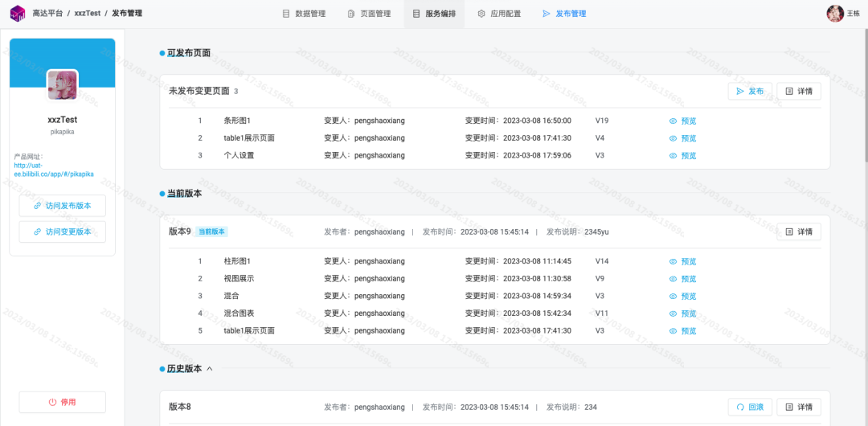This screenshot has width=868, height=426.
Task: Click the 当前版本 badge on 版本9
Action: [x=211, y=232]
